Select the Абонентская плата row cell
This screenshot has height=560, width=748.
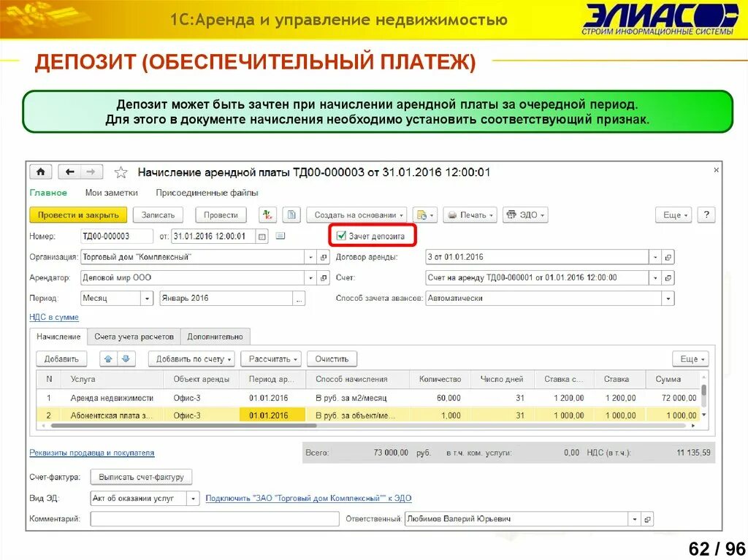pyautogui.click(x=112, y=415)
